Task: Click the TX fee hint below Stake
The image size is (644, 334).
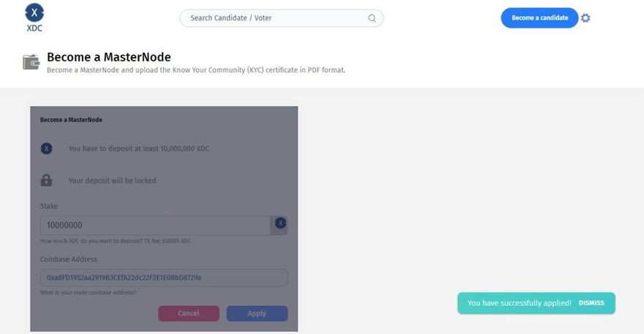Action: 116,241
